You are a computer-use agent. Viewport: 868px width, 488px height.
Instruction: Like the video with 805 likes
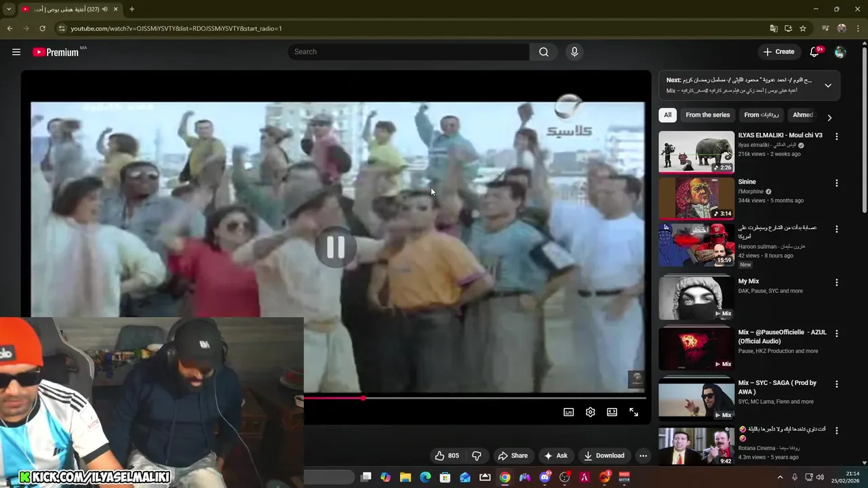click(x=446, y=455)
